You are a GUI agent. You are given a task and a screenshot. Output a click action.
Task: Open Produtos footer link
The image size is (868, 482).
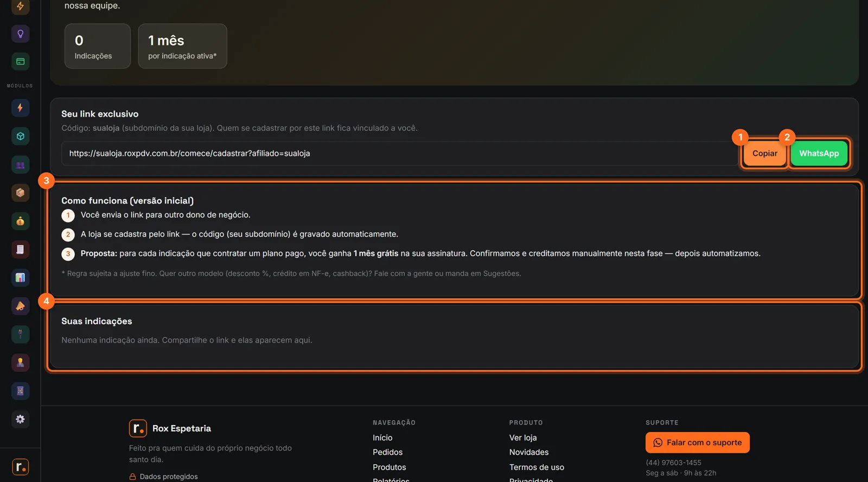click(389, 467)
